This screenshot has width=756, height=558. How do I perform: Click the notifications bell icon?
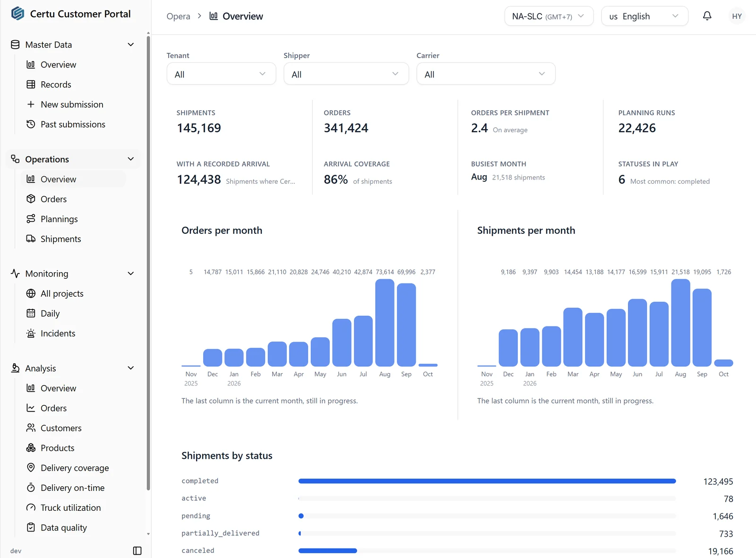coord(707,16)
